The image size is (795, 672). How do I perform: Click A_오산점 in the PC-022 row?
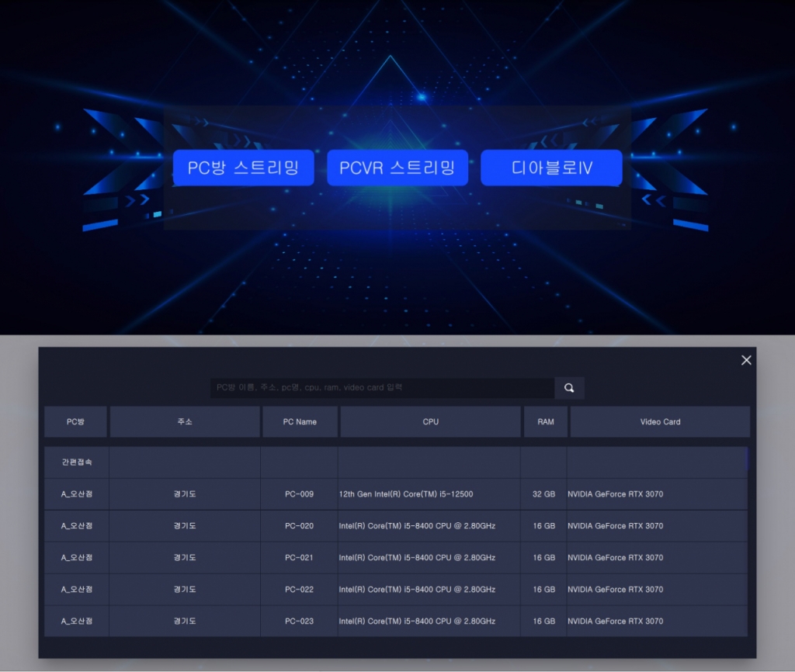[x=77, y=590]
